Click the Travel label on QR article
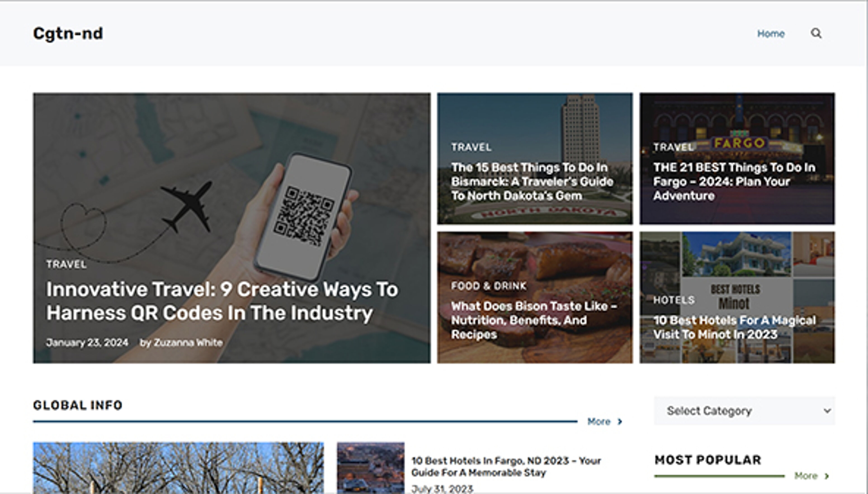The height and width of the screenshot is (494, 868). (66, 264)
